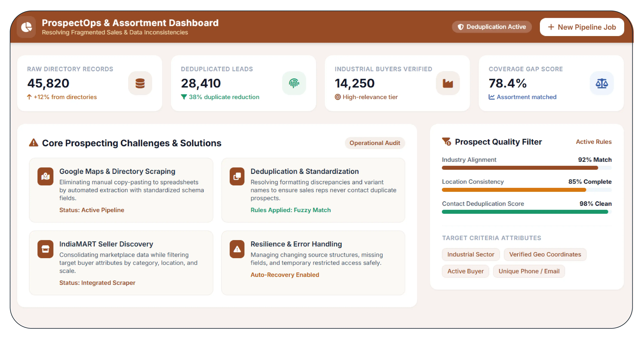This screenshot has height=339, width=644.
Task: Click the line chart icon beside Assortment matched
Action: click(x=491, y=97)
